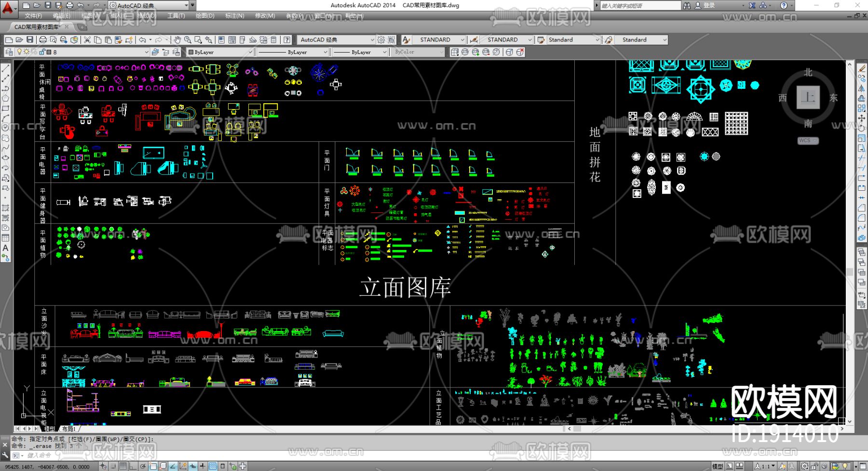Open the 工具(T) menu
The image size is (868, 471).
point(176,16)
